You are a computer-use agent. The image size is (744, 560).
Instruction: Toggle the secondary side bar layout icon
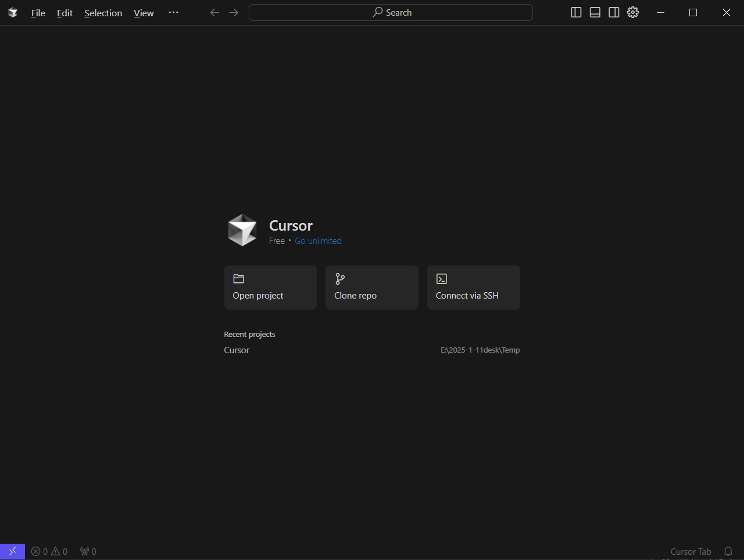coord(614,13)
